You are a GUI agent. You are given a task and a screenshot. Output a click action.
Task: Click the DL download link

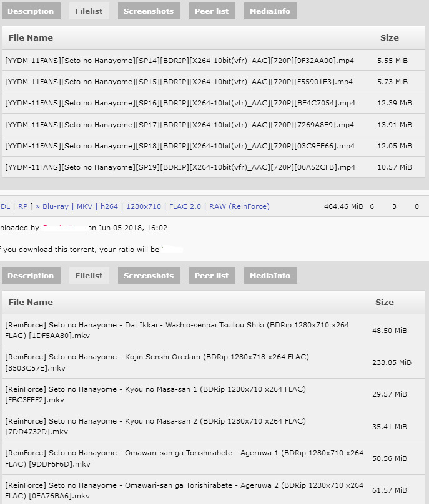pos(6,206)
